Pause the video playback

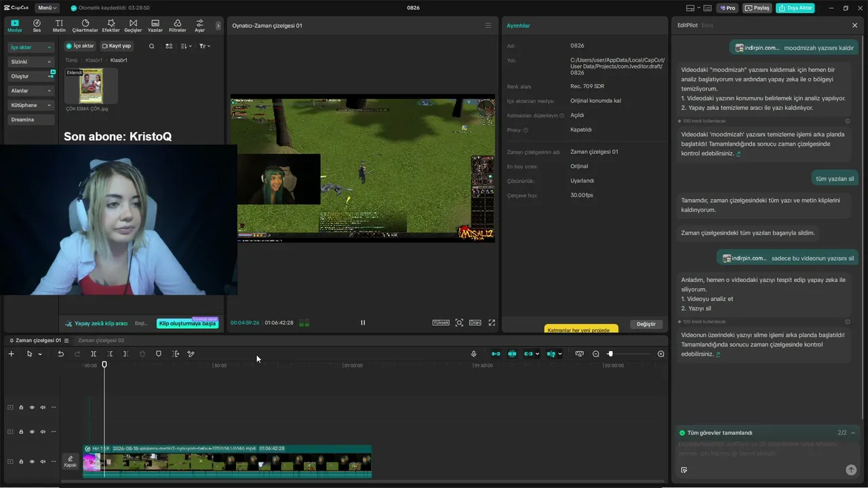point(363,323)
